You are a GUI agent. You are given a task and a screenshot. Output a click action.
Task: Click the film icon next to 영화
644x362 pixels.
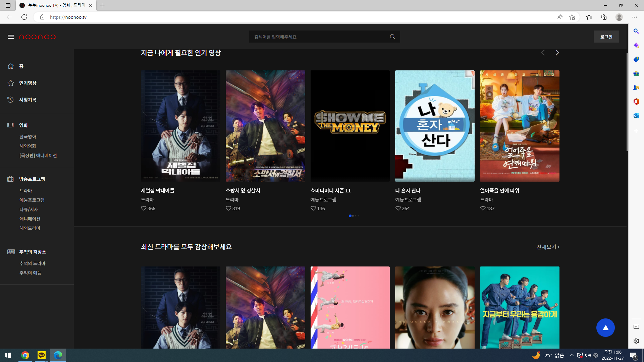pyautogui.click(x=11, y=125)
